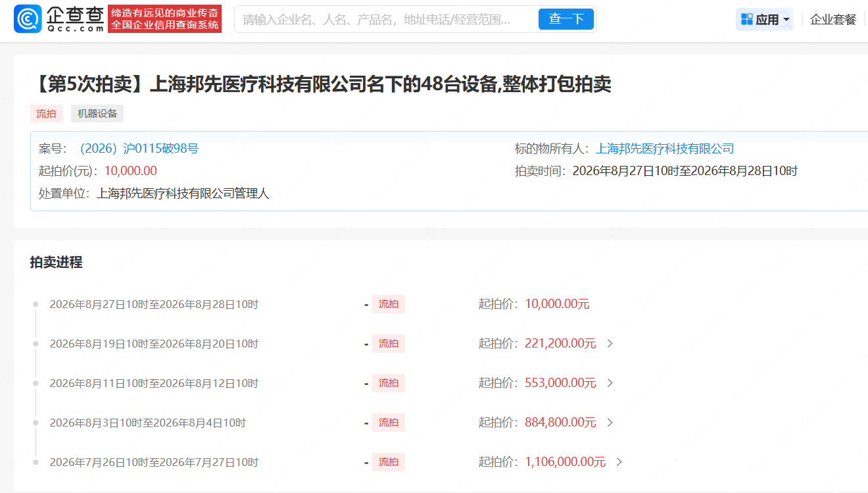Click timeline dot for July 26 auction
The height and width of the screenshot is (493, 868).
point(36,462)
